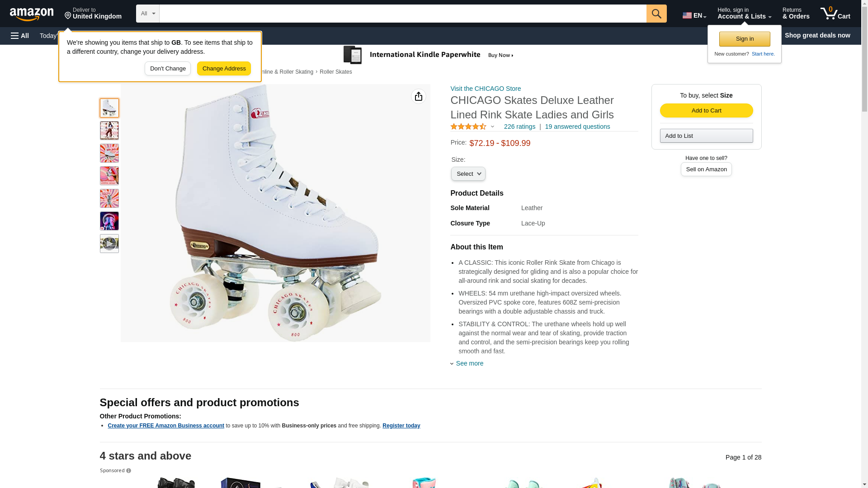
Task: Click the star rating icons
Action: click(x=468, y=127)
